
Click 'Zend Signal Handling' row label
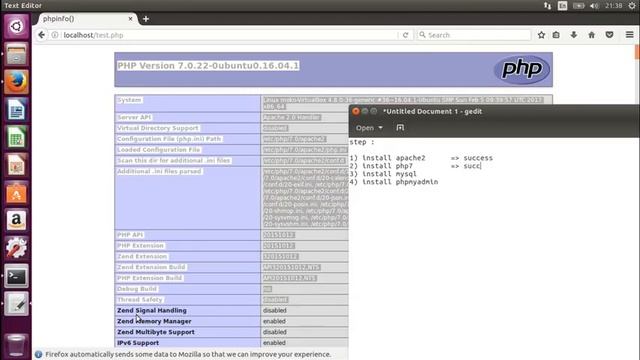pyautogui.click(x=151, y=311)
